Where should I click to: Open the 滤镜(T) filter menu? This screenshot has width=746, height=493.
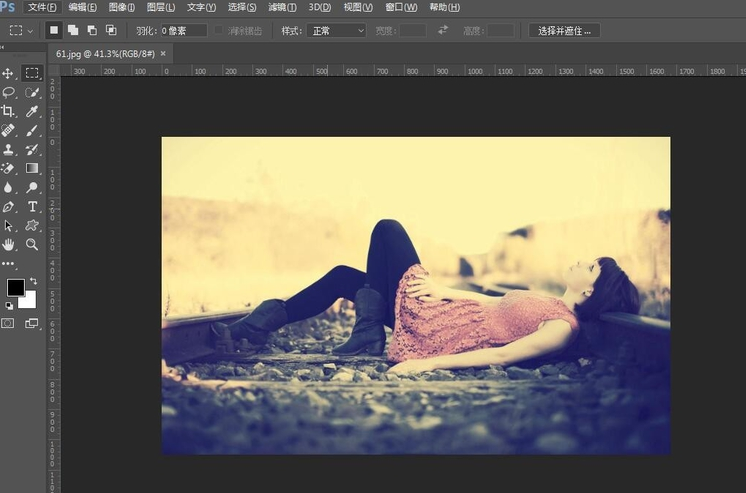[x=281, y=7]
